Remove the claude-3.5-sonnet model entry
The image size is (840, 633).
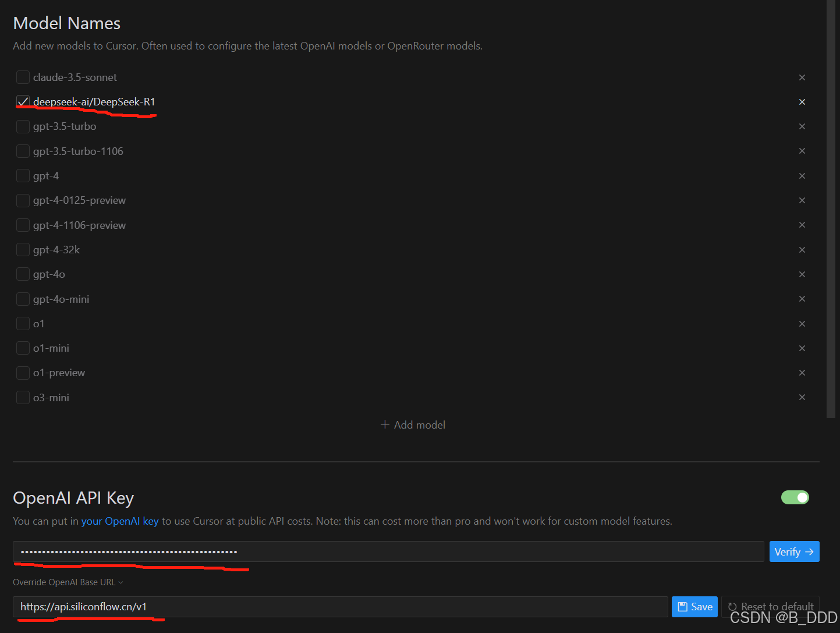click(802, 77)
